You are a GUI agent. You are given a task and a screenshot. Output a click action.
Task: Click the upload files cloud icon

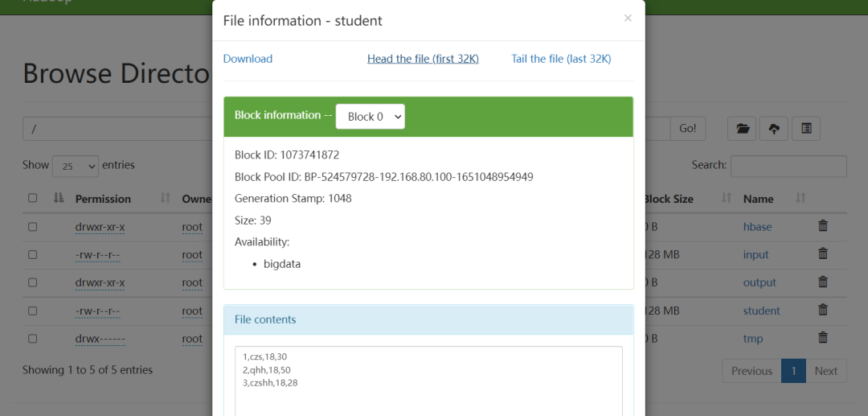773,129
